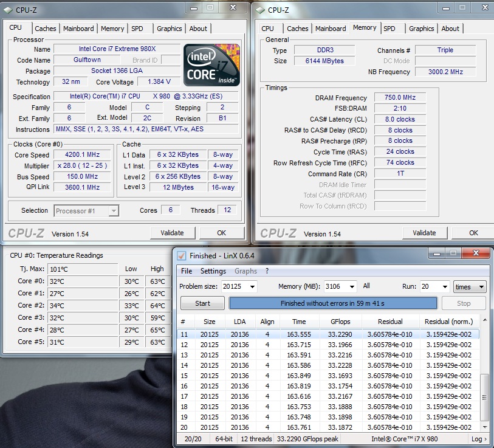Open Caches tab in right CPU-Z window
This screenshot has width=494, height=448.
point(297,29)
